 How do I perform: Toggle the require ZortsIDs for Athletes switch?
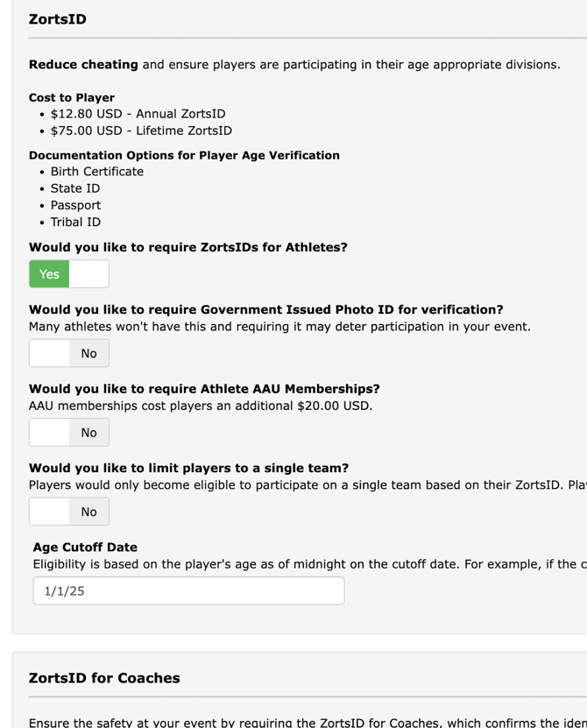(x=69, y=274)
